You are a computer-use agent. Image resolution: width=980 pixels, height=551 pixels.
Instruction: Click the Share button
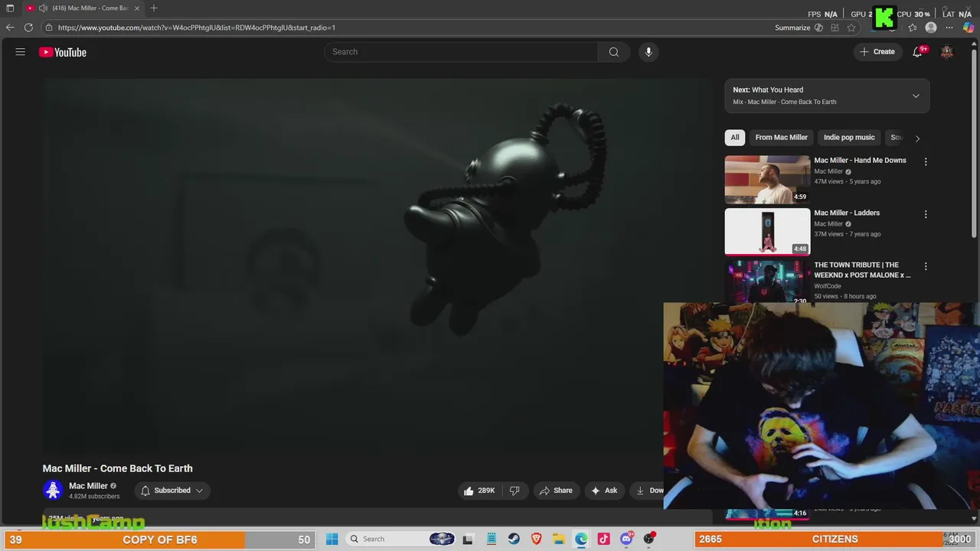point(556,491)
